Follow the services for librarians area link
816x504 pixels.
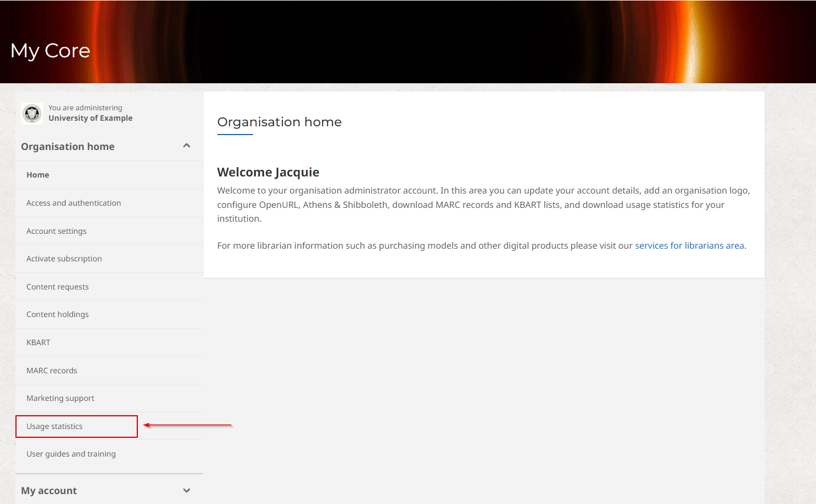[x=690, y=245]
